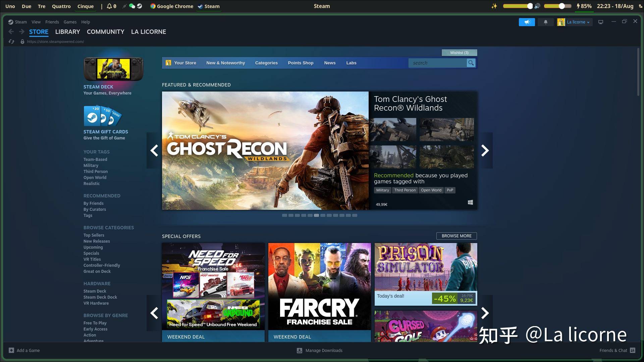The width and height of the screenshot is (644, 362).
Task: Click the sparkle icon in the top panel
Action: [x=494, y=6]
